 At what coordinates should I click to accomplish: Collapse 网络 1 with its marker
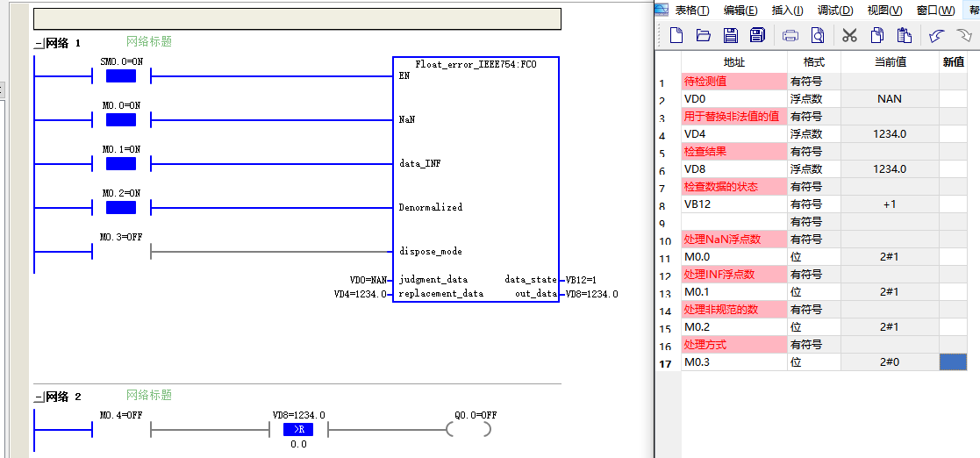point(39,43)
